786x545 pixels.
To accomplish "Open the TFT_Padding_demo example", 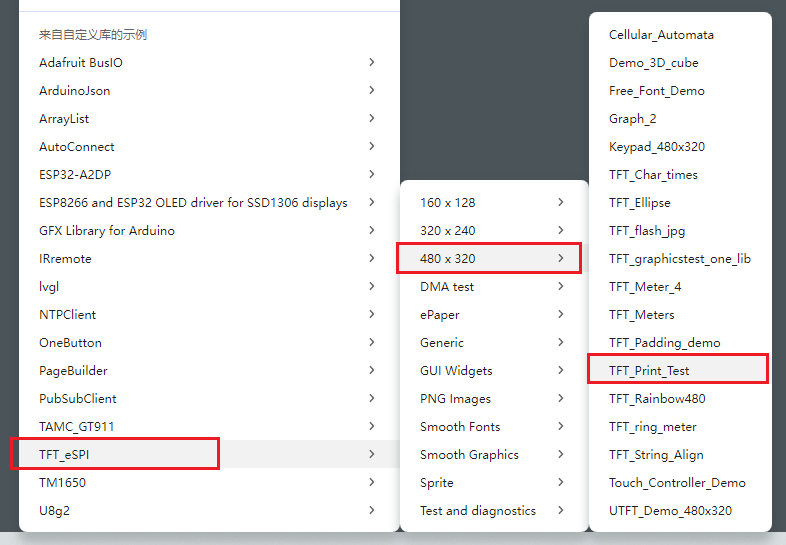I will click(680, 343).
